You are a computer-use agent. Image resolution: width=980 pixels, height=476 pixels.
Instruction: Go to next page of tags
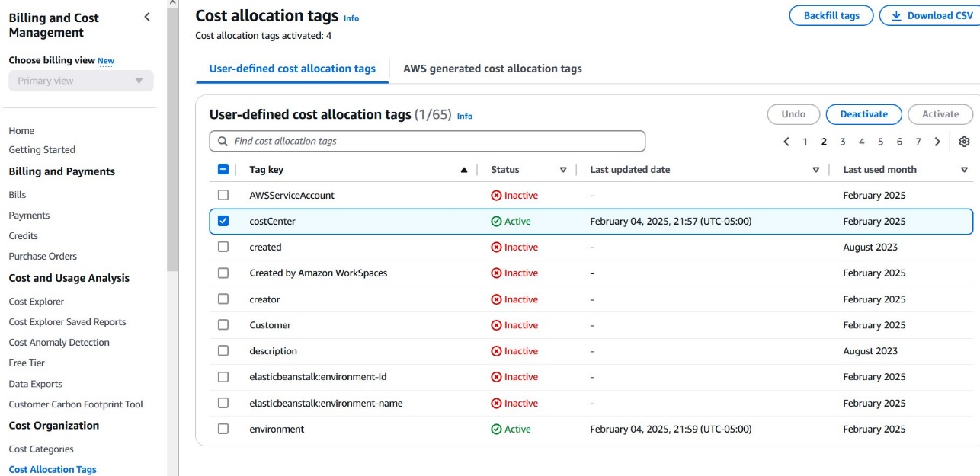pos(937,142)
